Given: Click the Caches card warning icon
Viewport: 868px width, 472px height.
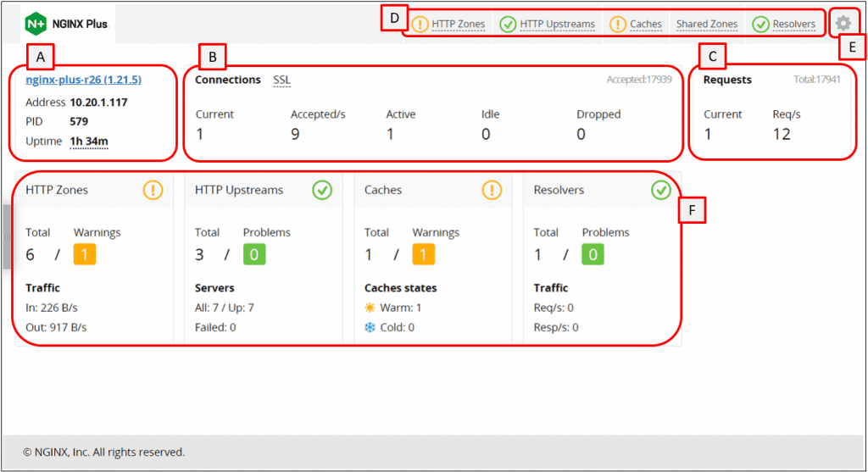Looking at the screenshot, I should 492,190.
